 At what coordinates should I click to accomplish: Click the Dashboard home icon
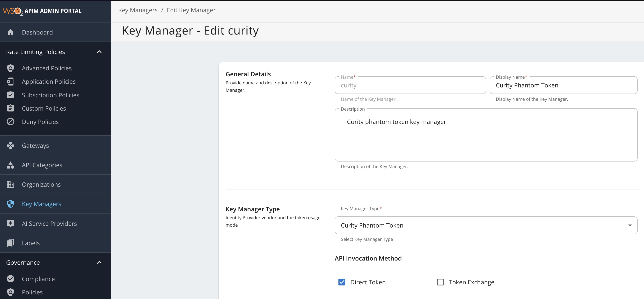coord(11,32)
